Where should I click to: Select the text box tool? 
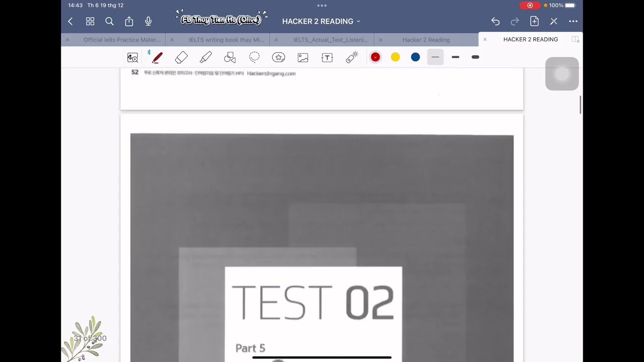[x=327, y=57]
